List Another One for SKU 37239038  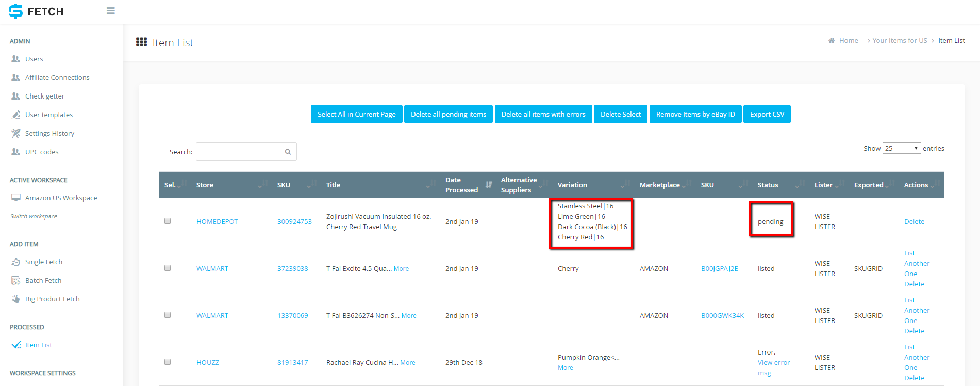(x=917, y=263)
